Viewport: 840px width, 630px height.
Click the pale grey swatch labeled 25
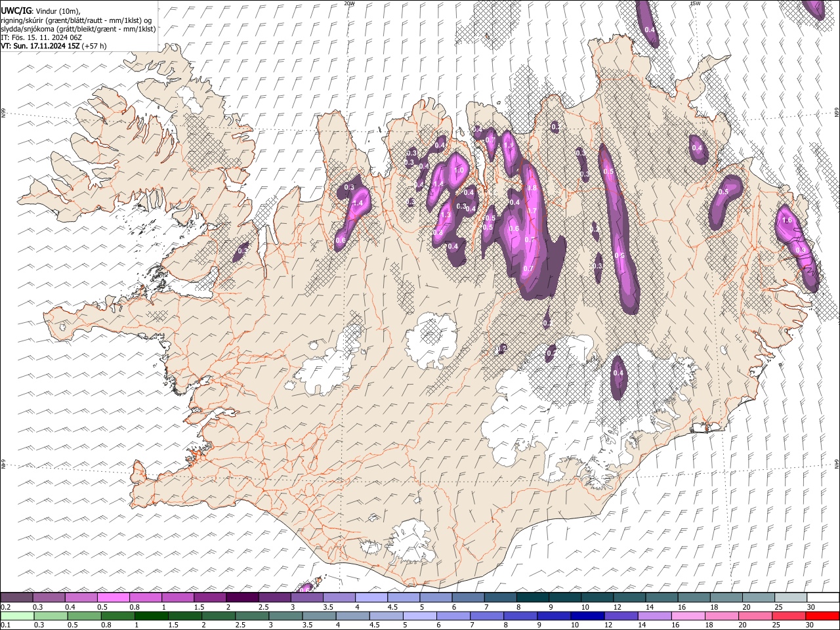pyautogui.click(x=790, y=597)
